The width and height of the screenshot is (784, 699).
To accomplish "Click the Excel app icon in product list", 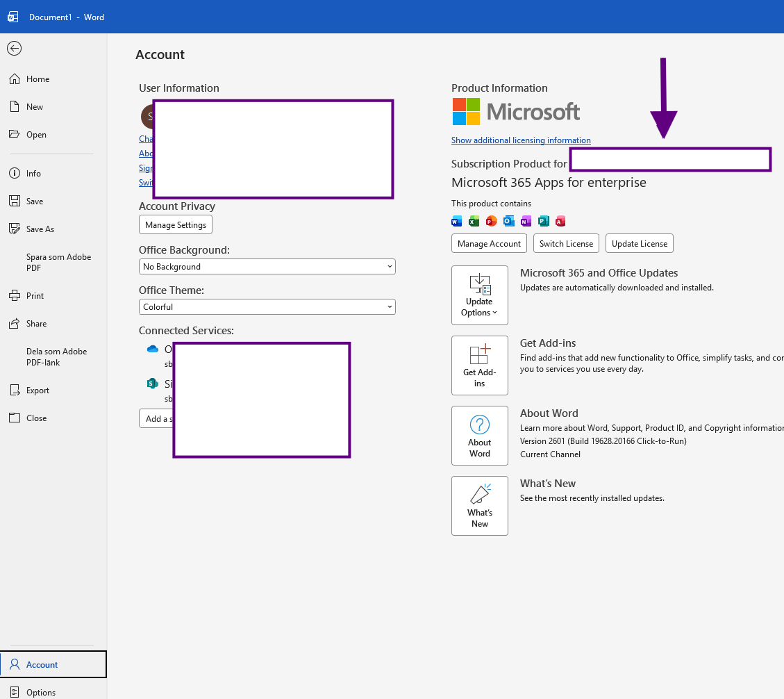I will (474, 221).
